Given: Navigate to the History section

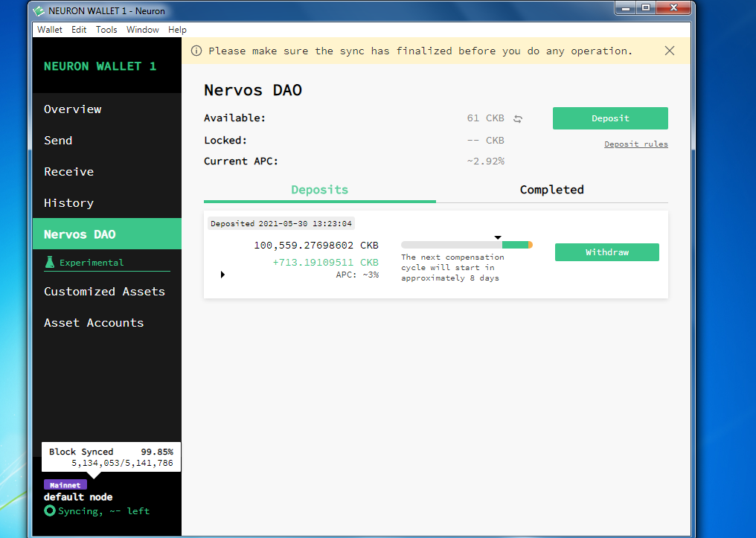Looking at the screenshot, I should (68, 202).
